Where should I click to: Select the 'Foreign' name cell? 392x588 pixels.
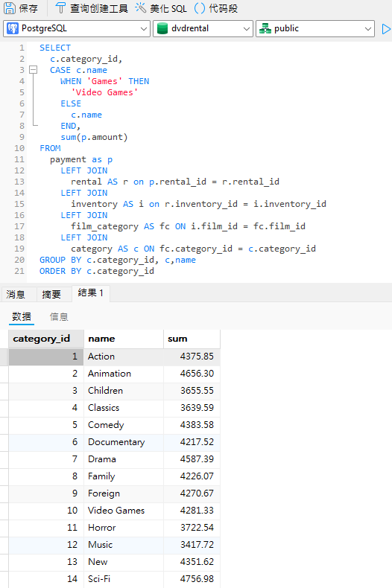point(124,493)
